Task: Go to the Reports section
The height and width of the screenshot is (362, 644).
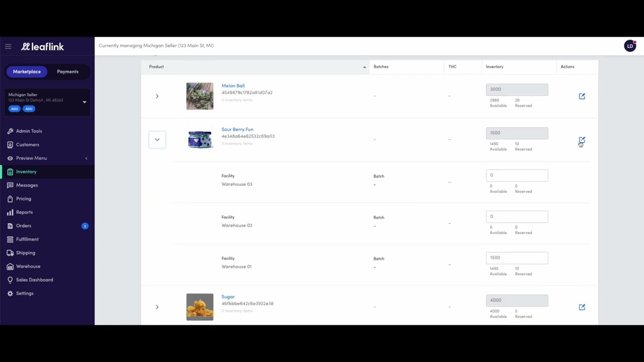Action: coord(24,213)
